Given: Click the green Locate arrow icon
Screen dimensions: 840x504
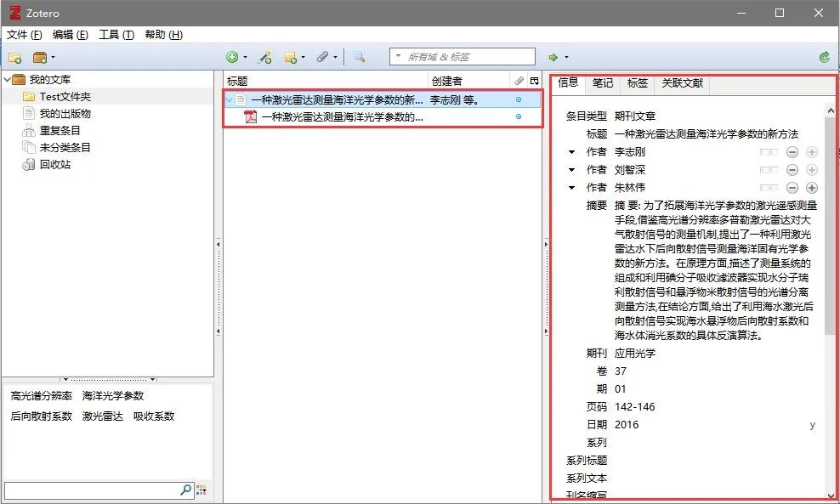Looking at the screenshot, I should coord(553,57).
